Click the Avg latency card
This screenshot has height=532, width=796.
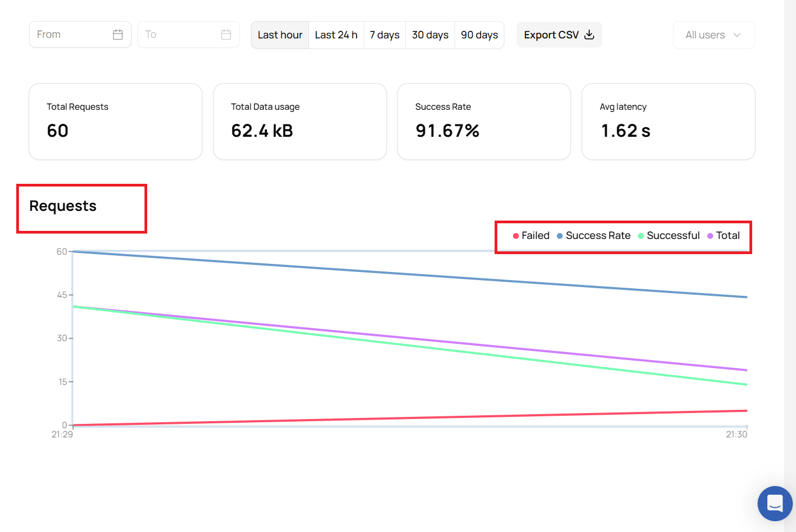tap(668, 122)
